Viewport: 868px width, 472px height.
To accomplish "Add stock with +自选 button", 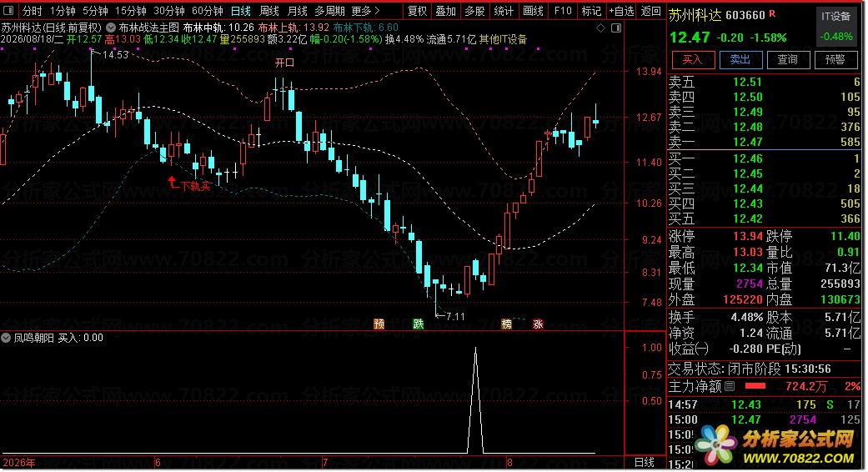I will [622, 11].
